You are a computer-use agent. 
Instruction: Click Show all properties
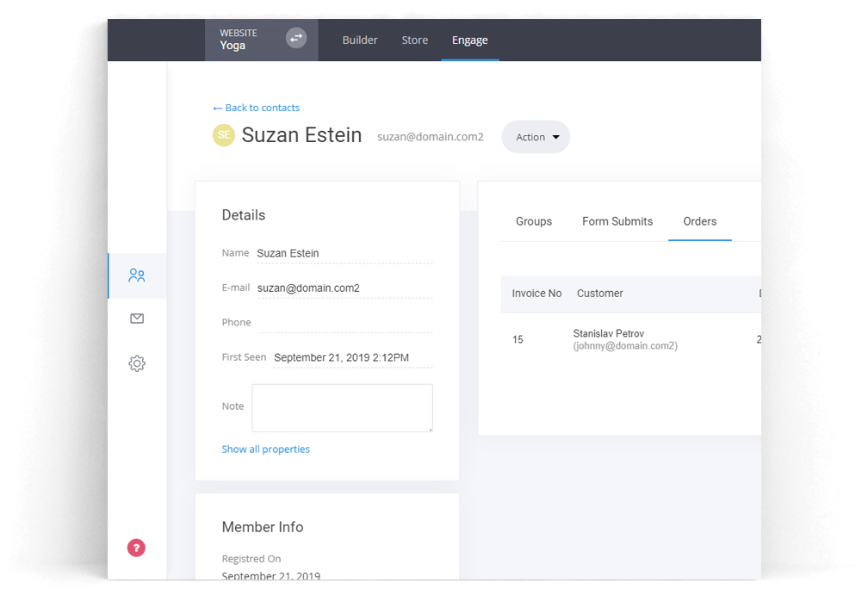(265, 449)
